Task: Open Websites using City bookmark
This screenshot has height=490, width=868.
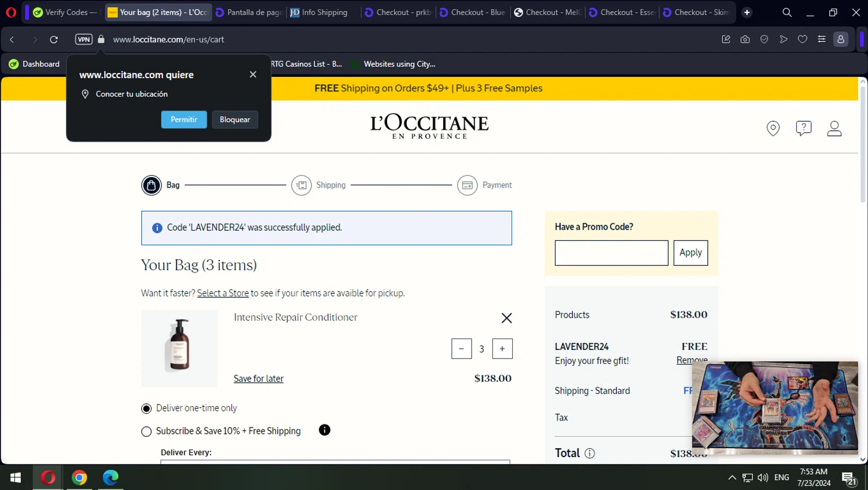Action: point(393,64)
